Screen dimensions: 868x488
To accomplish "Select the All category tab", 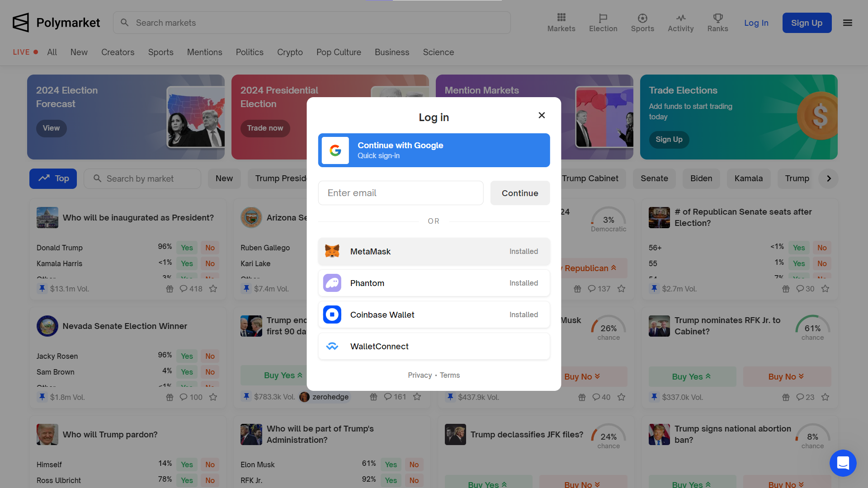I will [52, 52].
